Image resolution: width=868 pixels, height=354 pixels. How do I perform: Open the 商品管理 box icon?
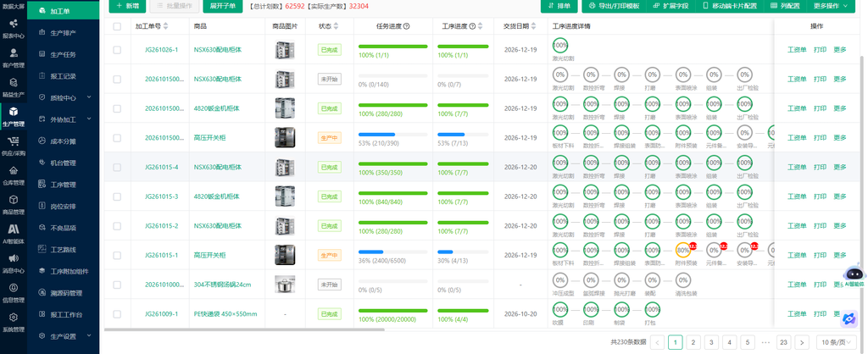coord(14,200)
